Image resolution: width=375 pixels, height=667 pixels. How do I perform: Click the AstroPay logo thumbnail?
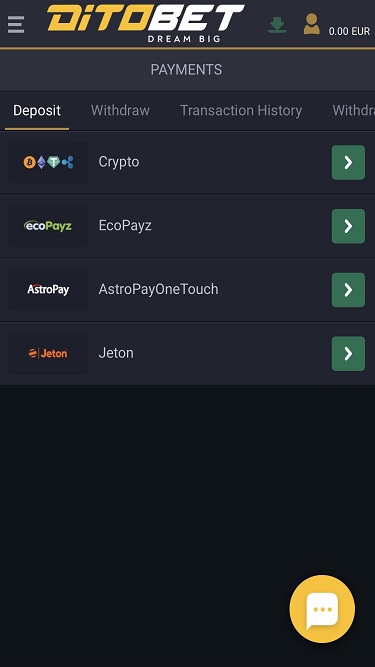(x=48, y=290)
